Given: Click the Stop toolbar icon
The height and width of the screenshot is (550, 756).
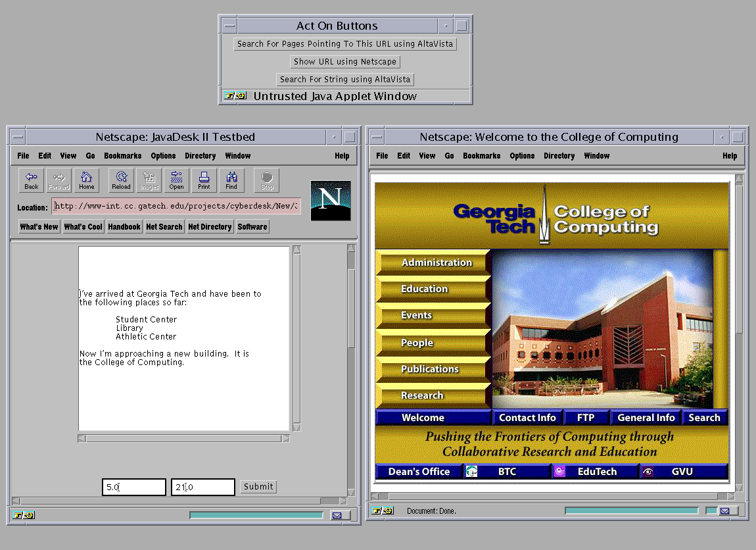Looking at the screenshot, I should [x=266, y=180].
